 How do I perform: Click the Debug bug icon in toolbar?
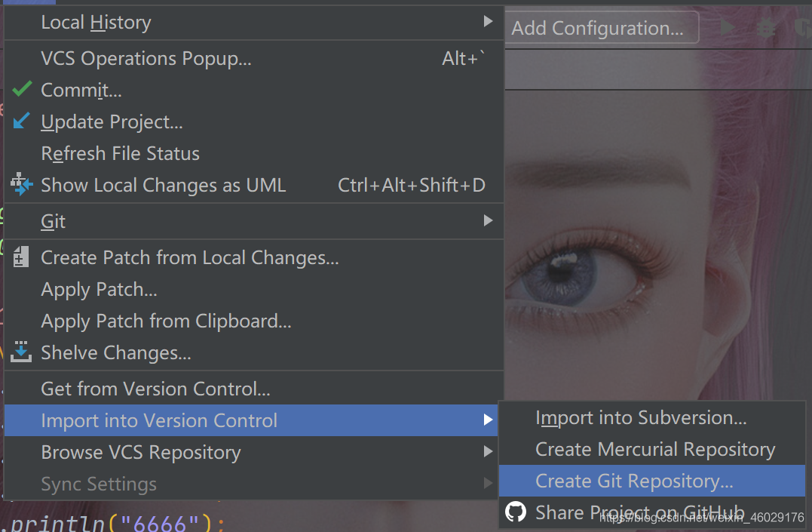click(766, 29)
